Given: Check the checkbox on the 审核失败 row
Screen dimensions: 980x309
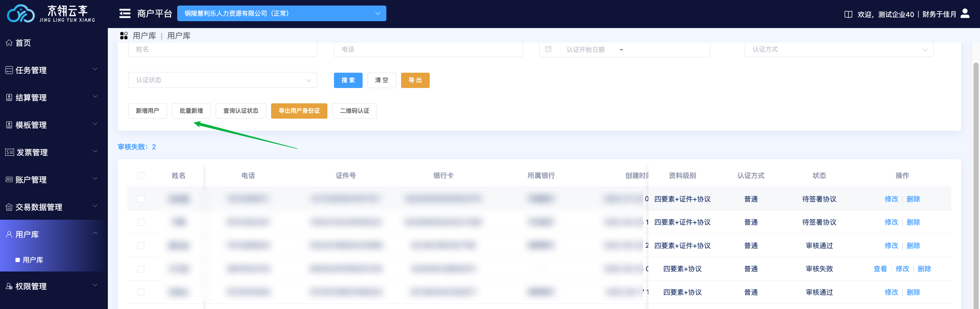Looking at the screenshot, I should coord(141,269).
